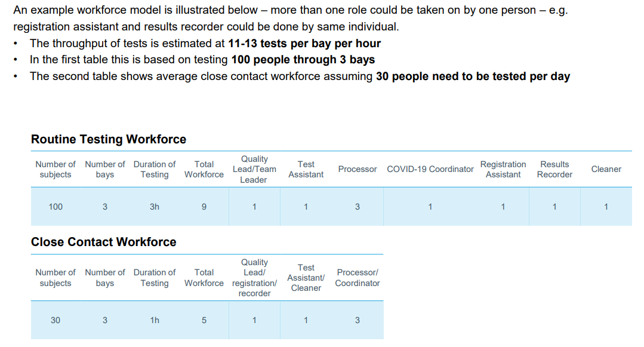
Task: Select the COVID-19 Coordinator column header
Action: click(430, 170)
